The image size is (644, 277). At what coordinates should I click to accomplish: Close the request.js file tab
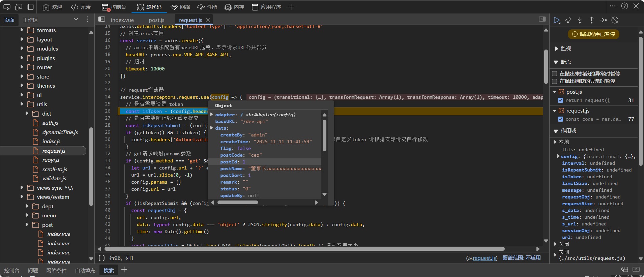[x=208, y=20]
